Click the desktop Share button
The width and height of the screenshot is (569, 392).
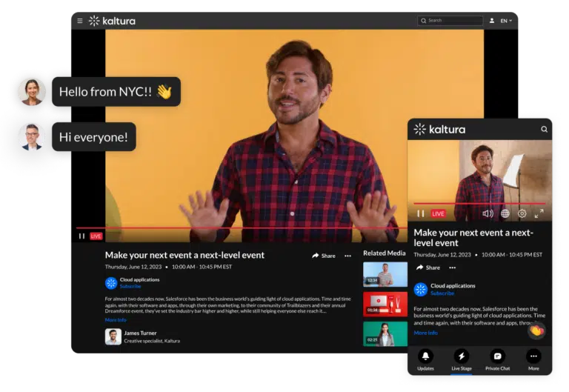(x=324, y=256)
